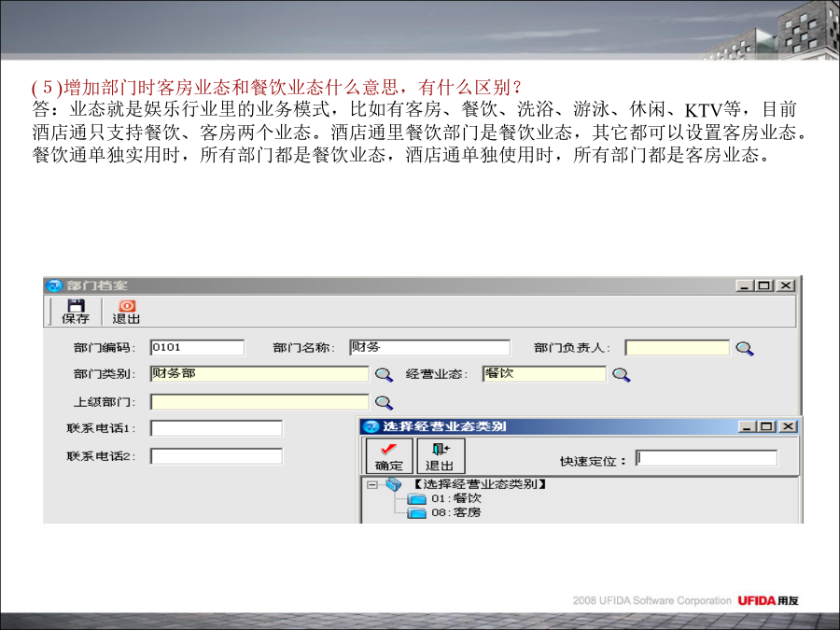Open lookup magnifier next to 部门类别 field

(x=384, y=374)
